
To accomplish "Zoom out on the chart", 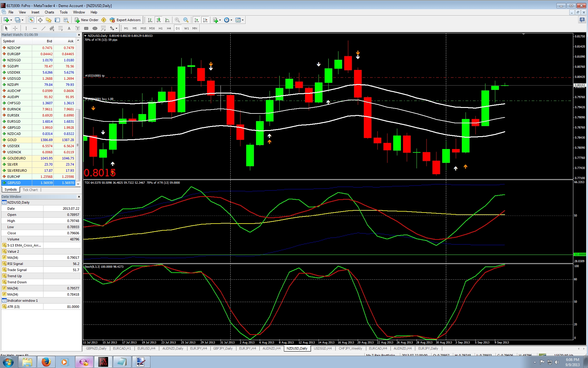I will point(186,20).
